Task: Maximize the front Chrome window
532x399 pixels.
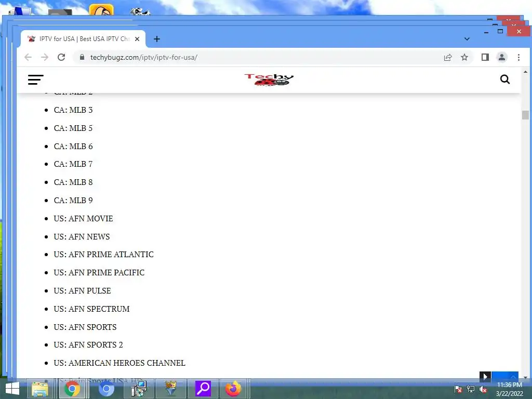Action: 500,32
